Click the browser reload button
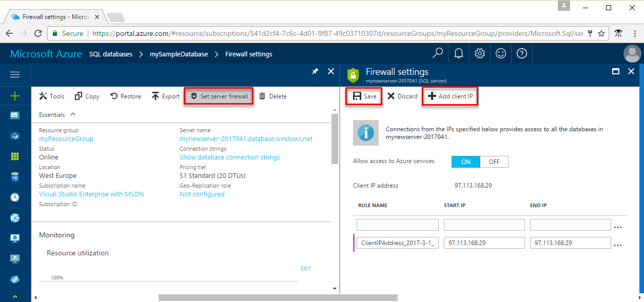This screenshot has width=644, height=302. pyautogui.click(x=37, y=33)
